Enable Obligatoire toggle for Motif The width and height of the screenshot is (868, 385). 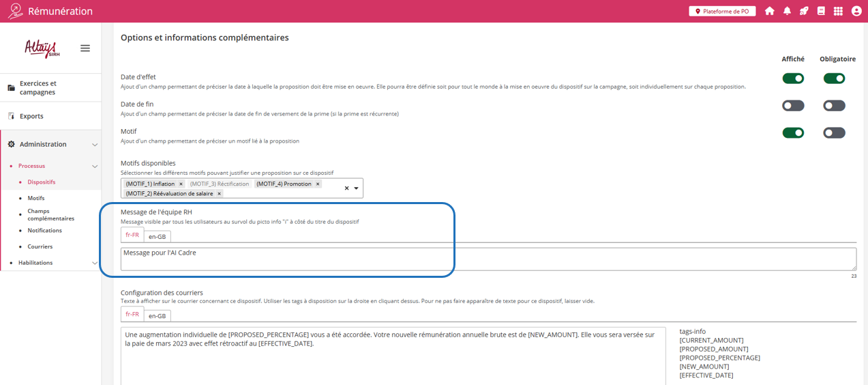[x=834, y=133]
